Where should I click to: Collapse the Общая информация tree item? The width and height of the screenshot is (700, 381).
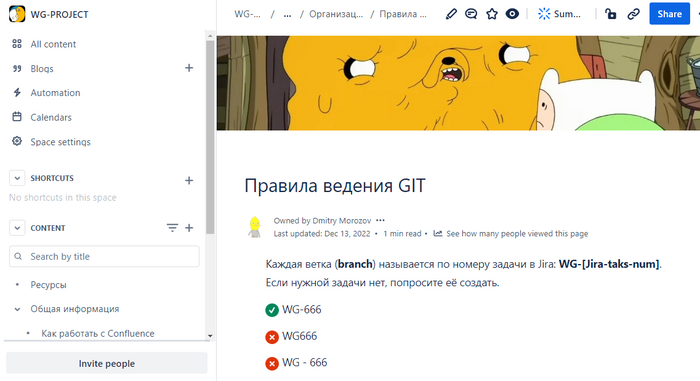(17, 309)
